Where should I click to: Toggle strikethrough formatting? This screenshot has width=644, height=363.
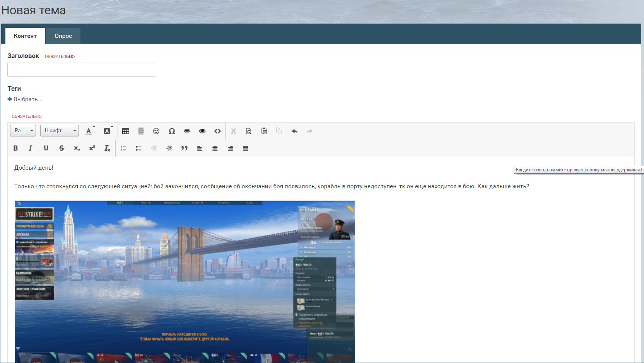tap(61, 148)
